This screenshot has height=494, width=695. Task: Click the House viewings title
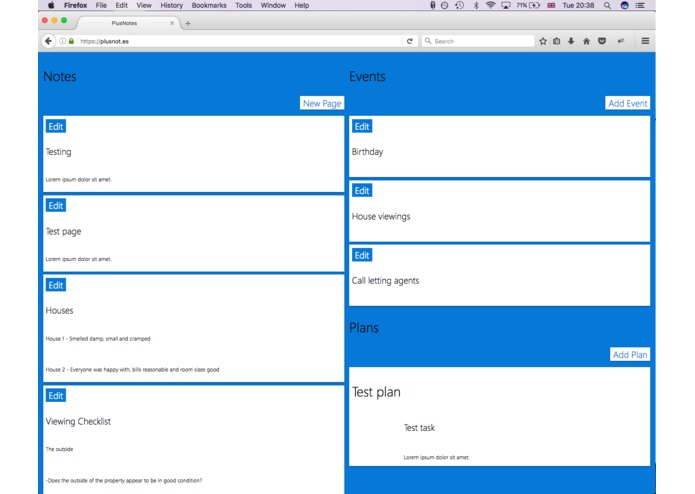(381, 216)
